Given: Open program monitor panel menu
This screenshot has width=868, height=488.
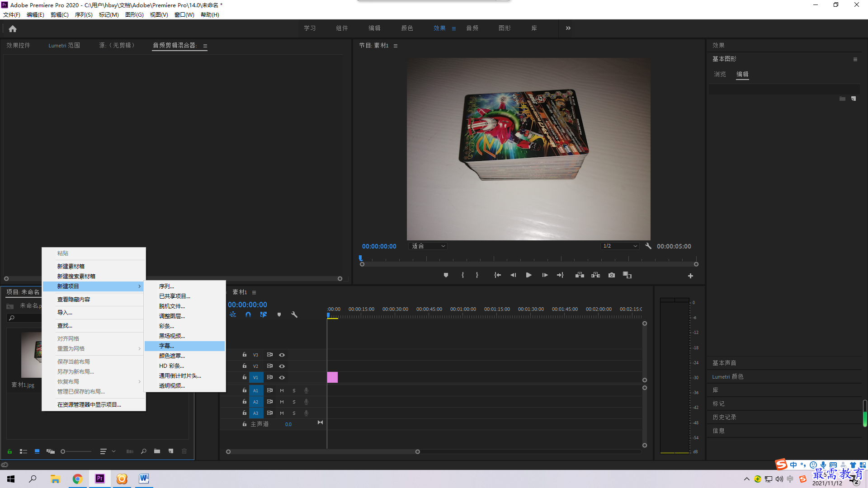Looking at the screenshot, I should tap(396, 46).
